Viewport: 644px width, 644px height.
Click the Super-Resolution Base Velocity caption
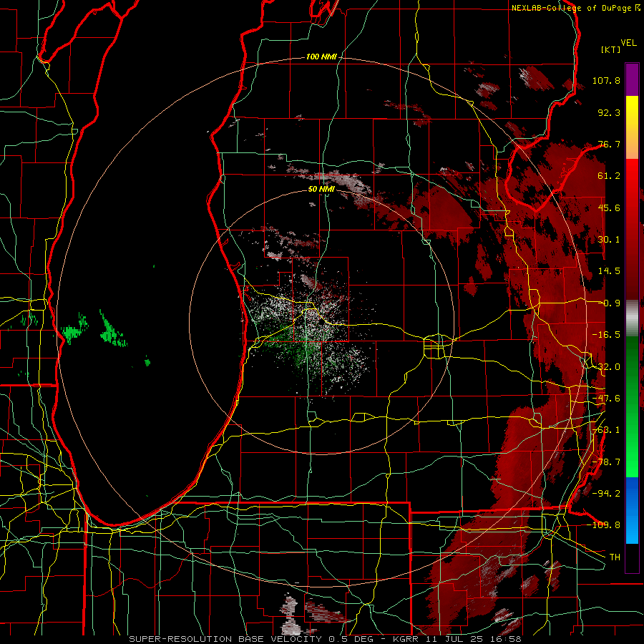[x=325, y=639]
